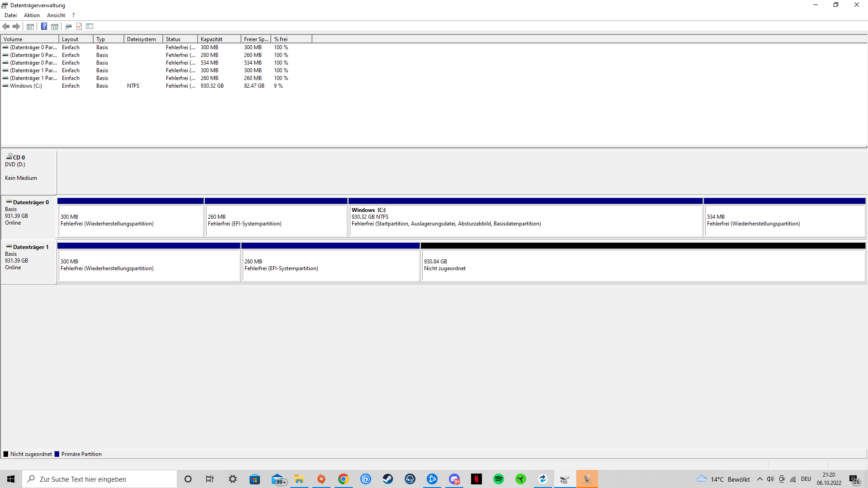Open the Ansicht menu
Viewport: 868px width, 488px height.
click(x=56, y=15)
